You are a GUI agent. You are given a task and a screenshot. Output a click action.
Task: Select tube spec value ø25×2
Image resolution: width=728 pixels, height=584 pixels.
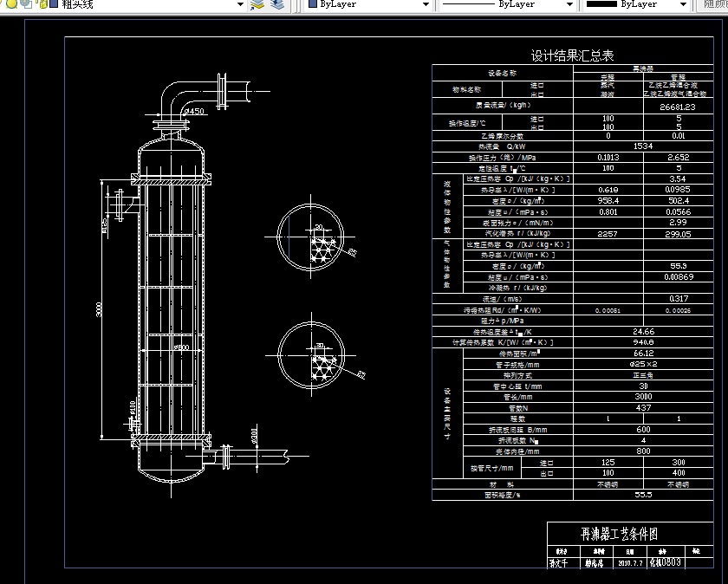point(643,364)
